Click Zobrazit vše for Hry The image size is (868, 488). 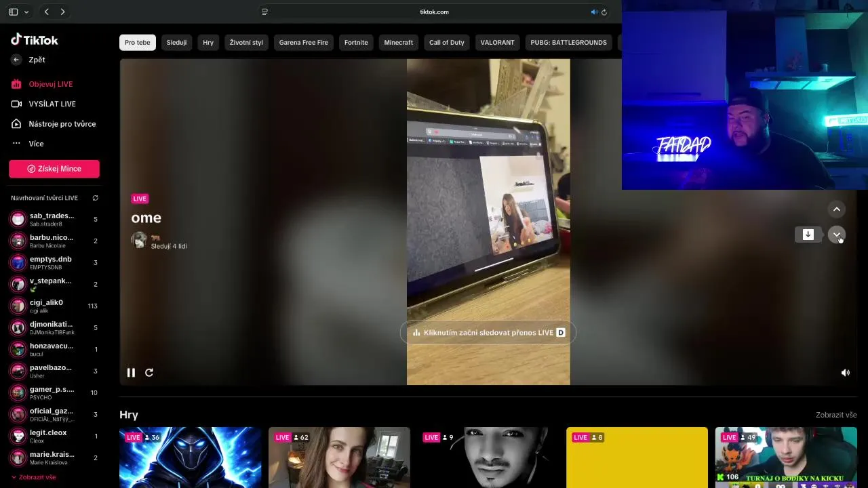836,415
